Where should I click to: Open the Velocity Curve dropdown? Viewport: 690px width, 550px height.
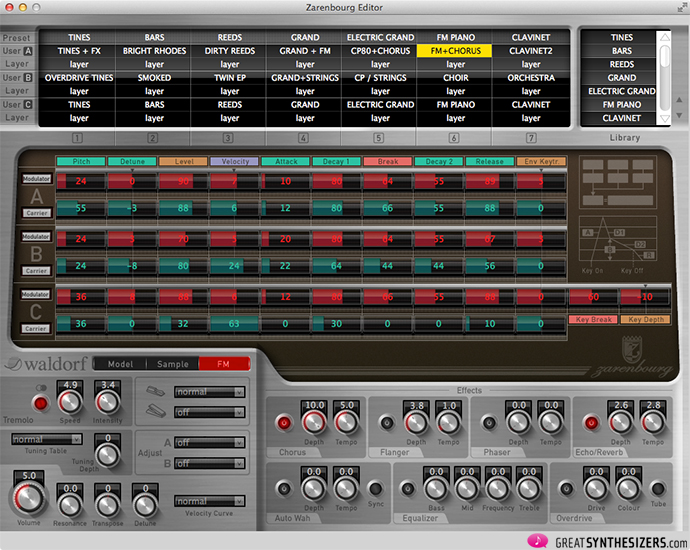(209, 501)
